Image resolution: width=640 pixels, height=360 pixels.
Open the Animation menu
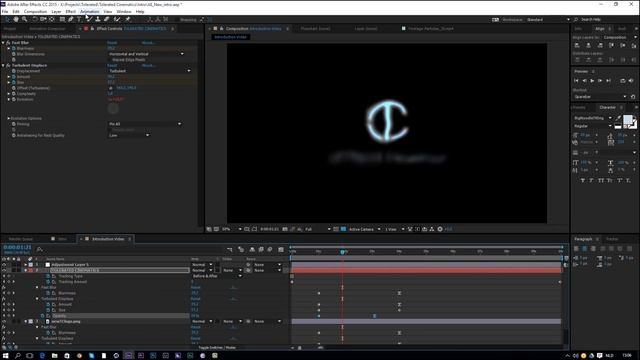pos(89,12)
